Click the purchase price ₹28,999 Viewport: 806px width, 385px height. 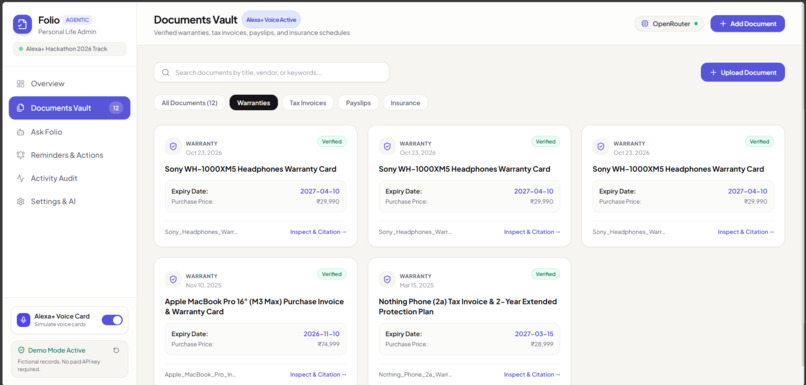click(x=542, y=344)
